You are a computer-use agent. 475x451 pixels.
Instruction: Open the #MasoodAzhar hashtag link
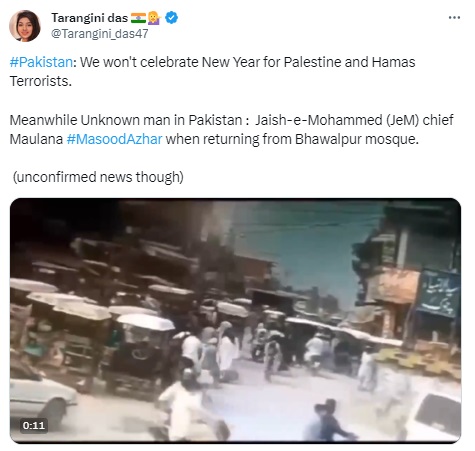pos(114,139)
